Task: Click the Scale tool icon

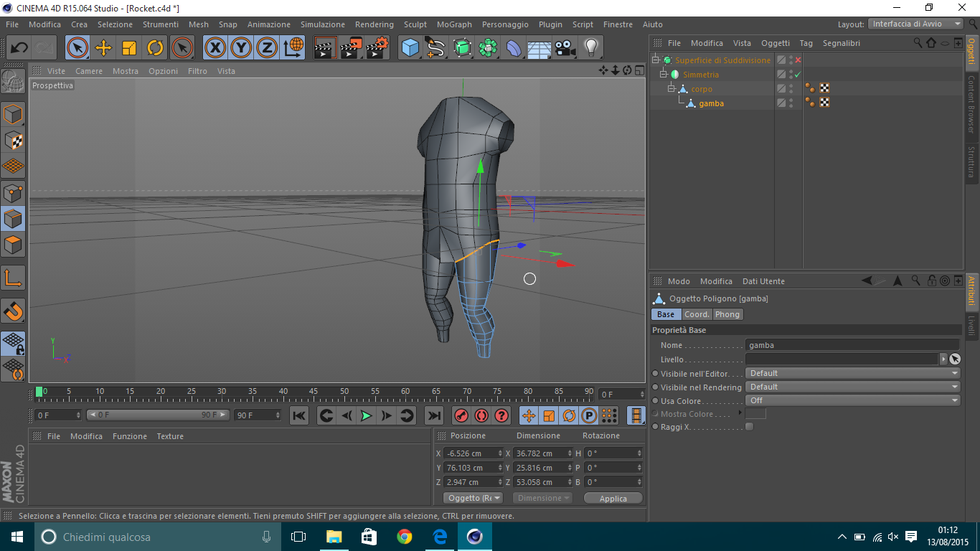Action: [129, 48]
